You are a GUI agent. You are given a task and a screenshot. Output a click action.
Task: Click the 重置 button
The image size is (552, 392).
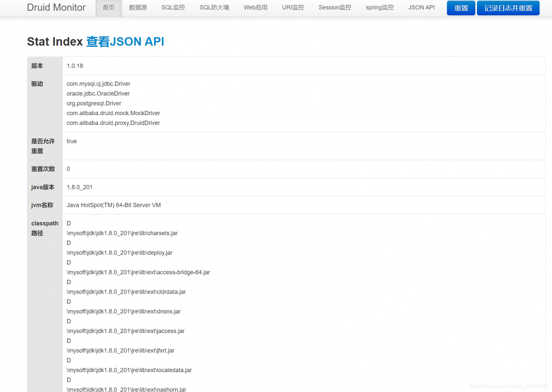(461, 8)
